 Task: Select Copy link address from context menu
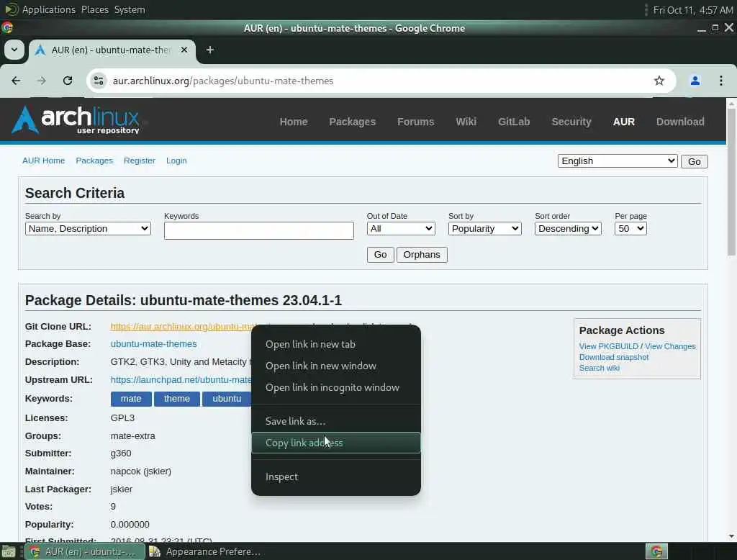click(336, 443)
